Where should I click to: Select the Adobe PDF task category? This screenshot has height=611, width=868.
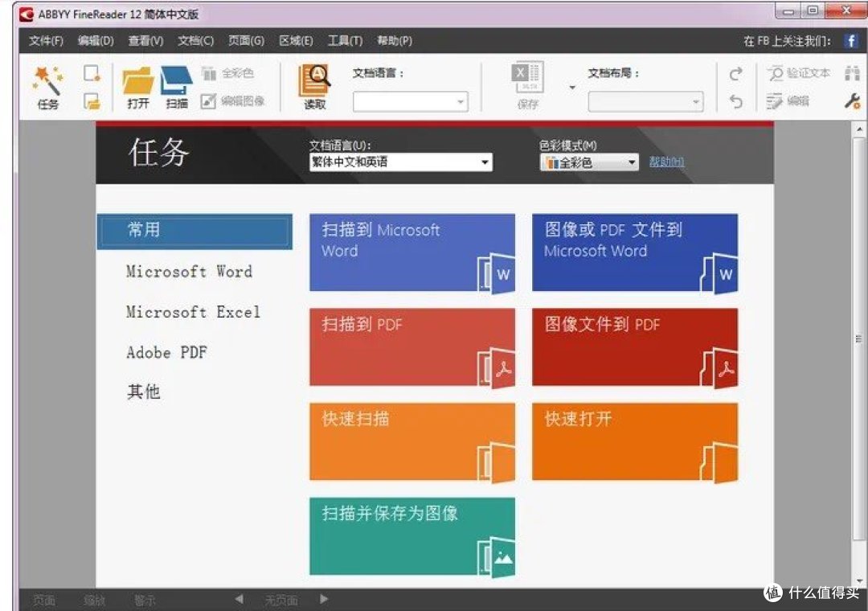[166, 352]
